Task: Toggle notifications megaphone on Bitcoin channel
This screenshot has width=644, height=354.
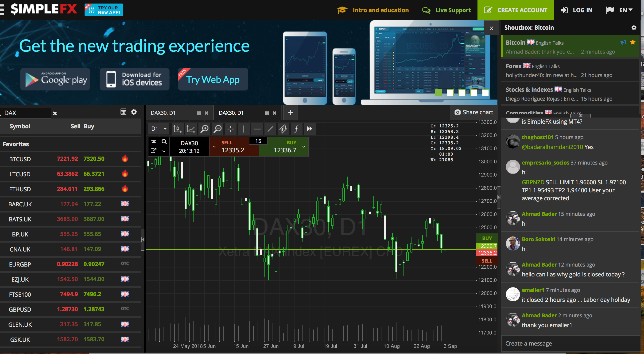Action: tap(623, 42)
